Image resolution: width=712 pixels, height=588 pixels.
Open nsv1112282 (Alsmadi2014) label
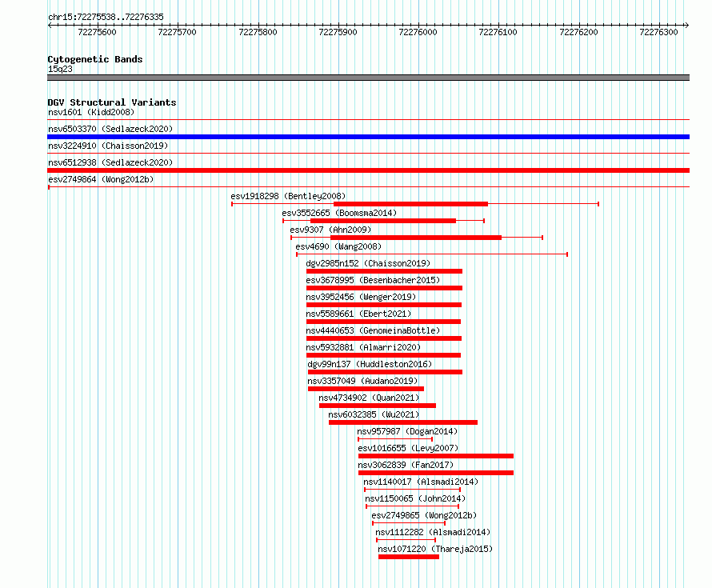click(x=433, y=532)
